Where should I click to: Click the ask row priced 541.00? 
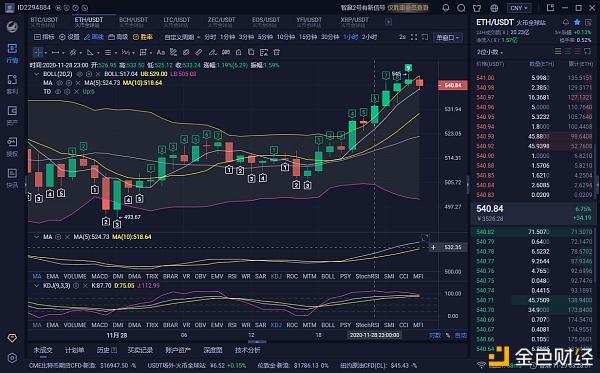click(534, 78)
